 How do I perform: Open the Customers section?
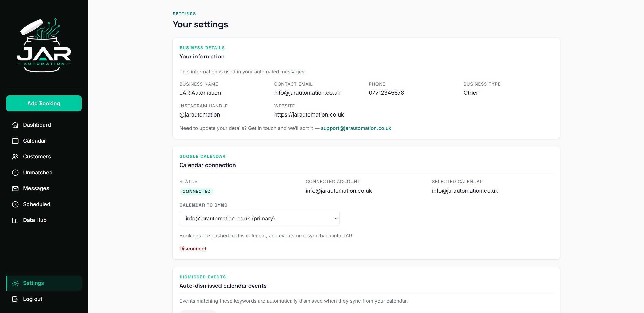[44, 157]
